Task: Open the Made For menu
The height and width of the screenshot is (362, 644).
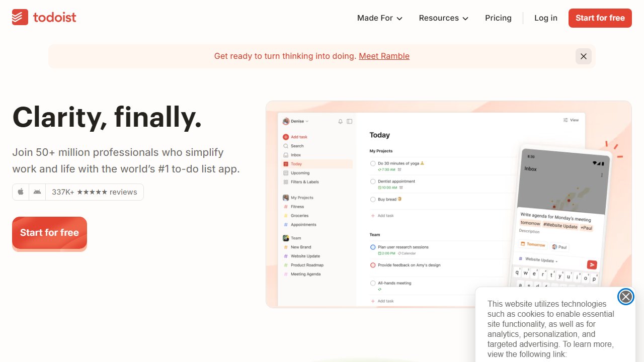Action: coord(380,18)
